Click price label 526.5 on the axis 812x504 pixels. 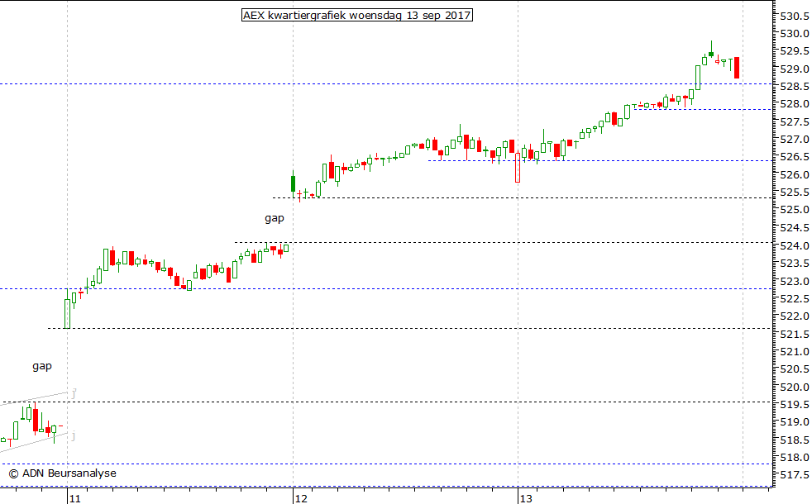pos(795,157)
